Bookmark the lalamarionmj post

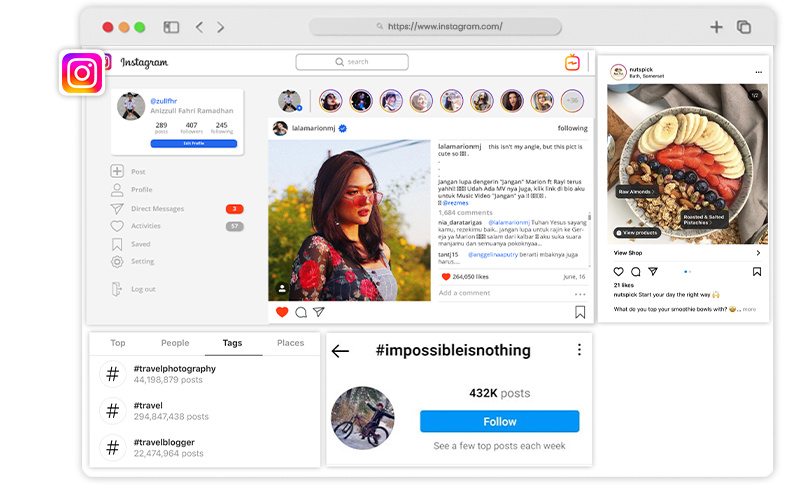click(580, 312)
